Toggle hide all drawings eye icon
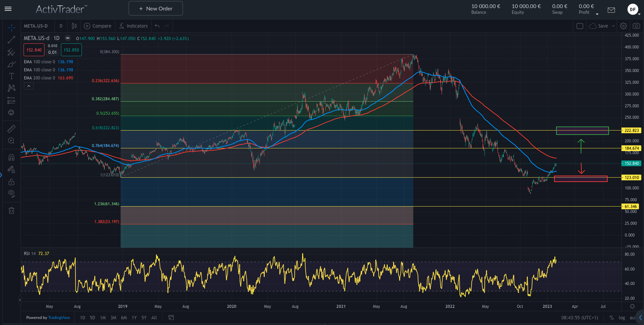This screenshot has height=325, width=644. (x=11, y=193)
